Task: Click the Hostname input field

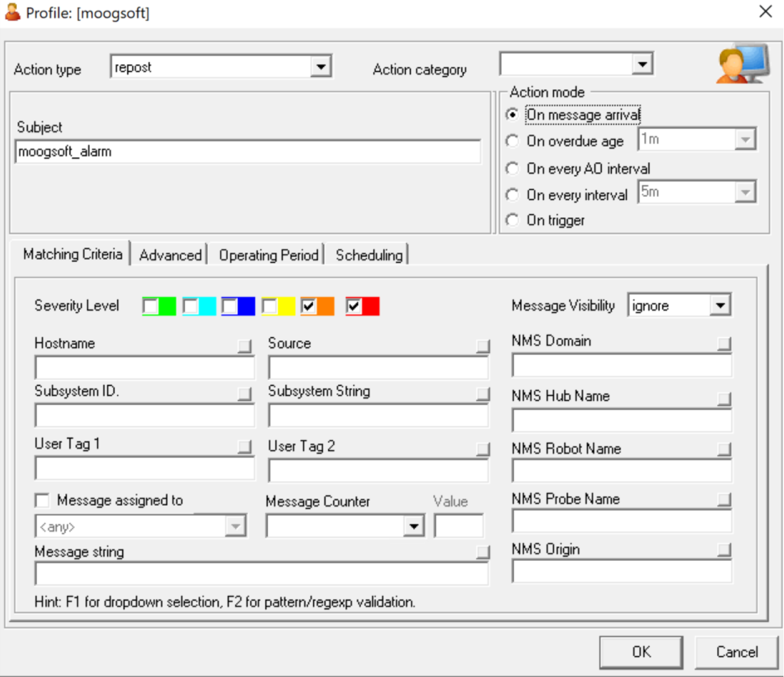Action: pos(144,368)
